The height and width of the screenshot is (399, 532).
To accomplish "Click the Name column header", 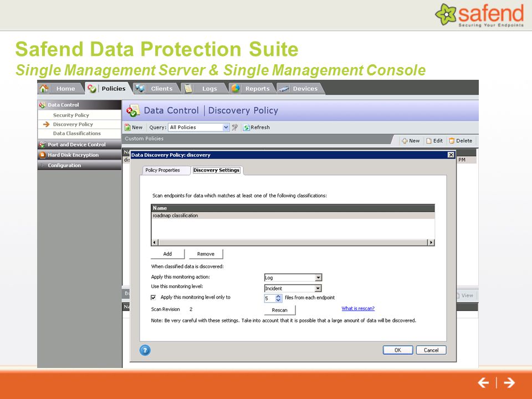I will [x=293, y=208].
